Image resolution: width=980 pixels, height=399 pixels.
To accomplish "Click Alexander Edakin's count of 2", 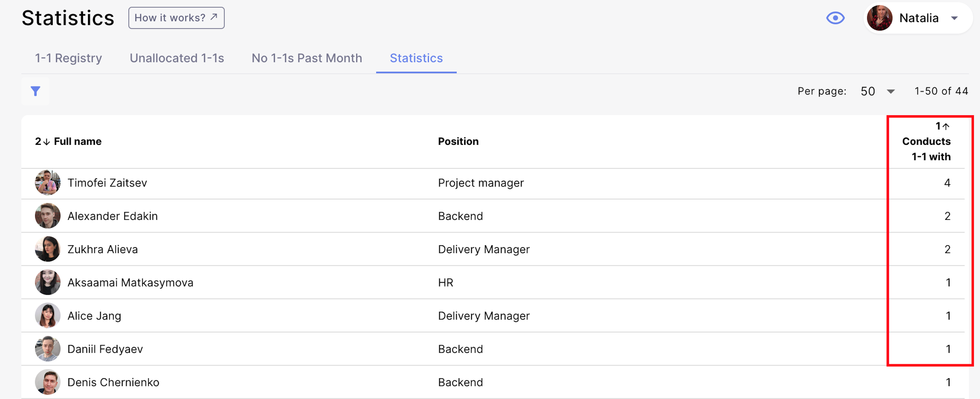I will click(947, 216).
